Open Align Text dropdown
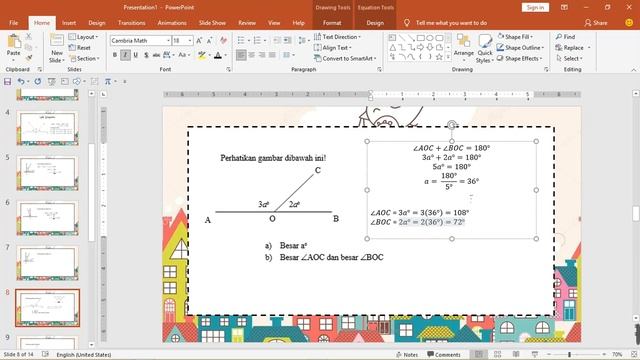Image resolution: width=640 pixels, height=360 pixels. [x=333, y=48]
